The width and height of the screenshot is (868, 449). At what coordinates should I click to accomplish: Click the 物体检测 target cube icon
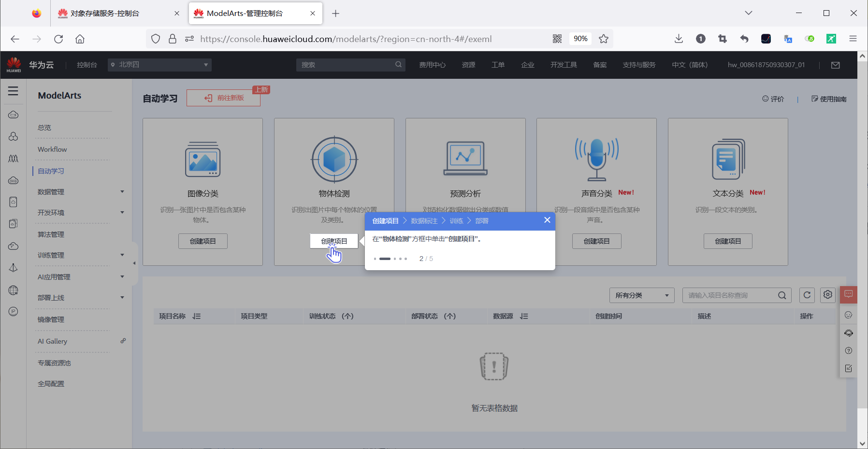coord(334,159)
